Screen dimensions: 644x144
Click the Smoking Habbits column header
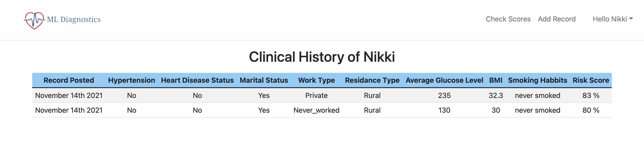(538, 80)
